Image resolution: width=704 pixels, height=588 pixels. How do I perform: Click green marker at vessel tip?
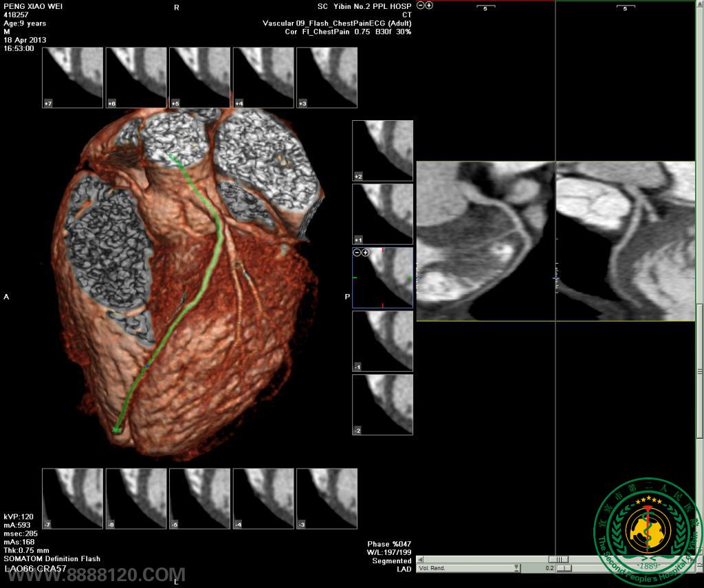point(116,429)
